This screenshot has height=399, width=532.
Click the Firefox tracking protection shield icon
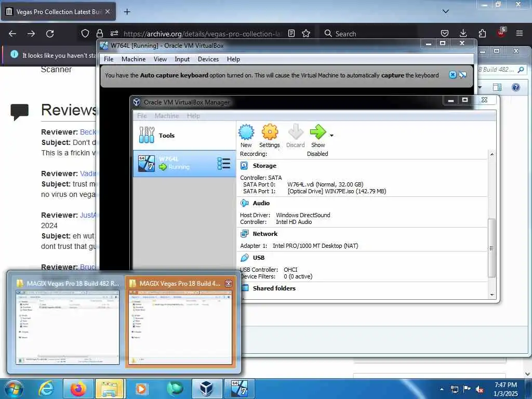pos(85,33)
